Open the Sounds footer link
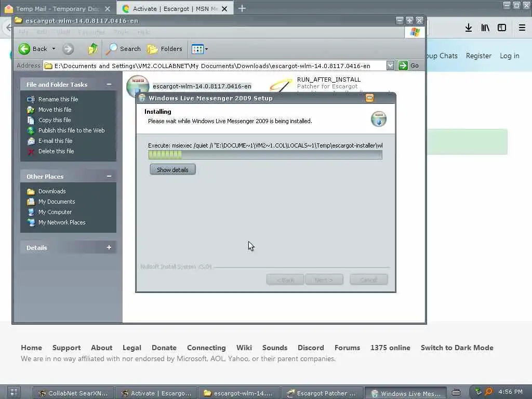This screenshot has height=399, width=532. coord(274,348)
